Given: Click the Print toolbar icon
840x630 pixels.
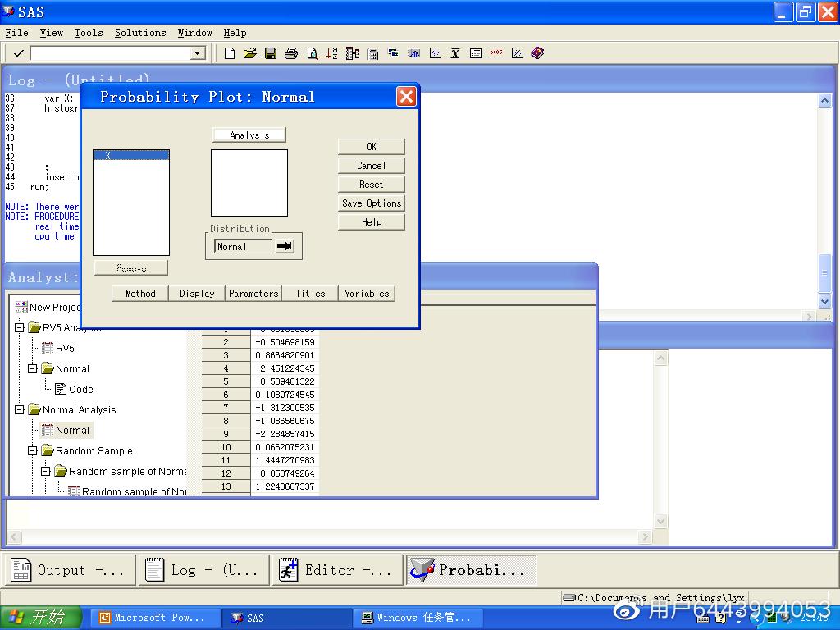Looking at the screenshot, I should pos(291,53).
